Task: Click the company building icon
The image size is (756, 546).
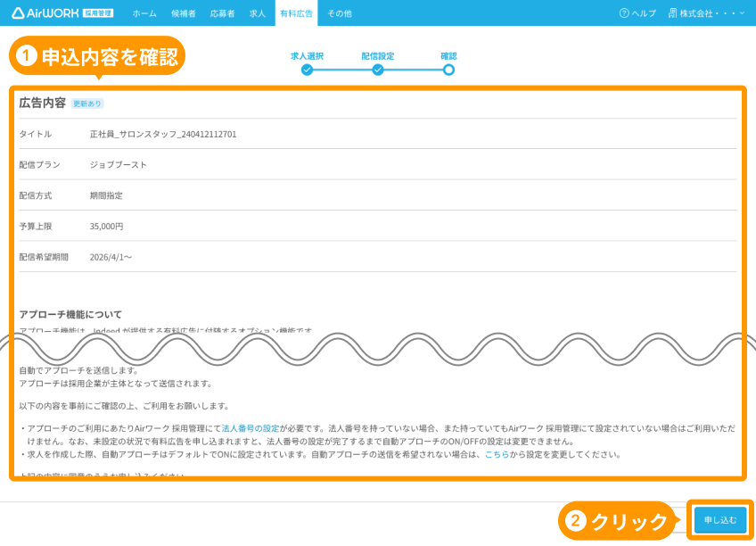Action: (672, 13)
